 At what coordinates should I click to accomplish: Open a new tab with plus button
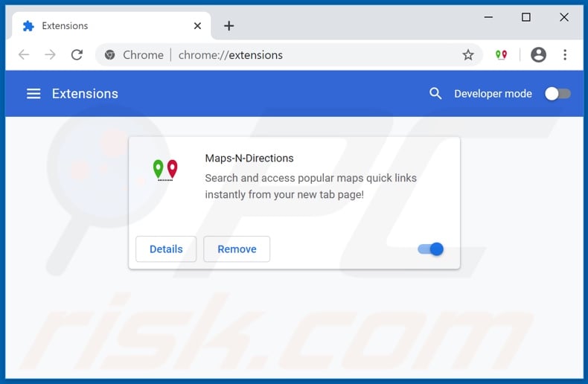229,26
